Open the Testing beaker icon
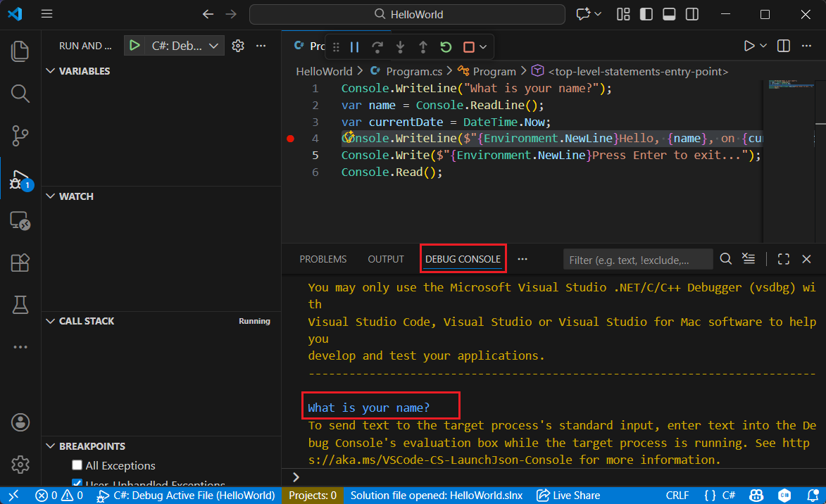 (20, 304)
